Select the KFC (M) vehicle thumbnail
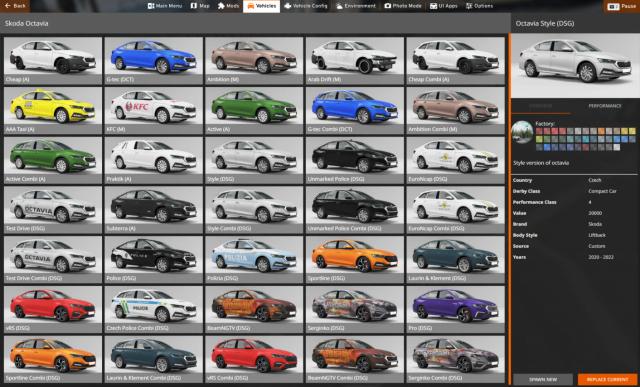This screenshot has width=640, height=387. click(x=153, y=110)
